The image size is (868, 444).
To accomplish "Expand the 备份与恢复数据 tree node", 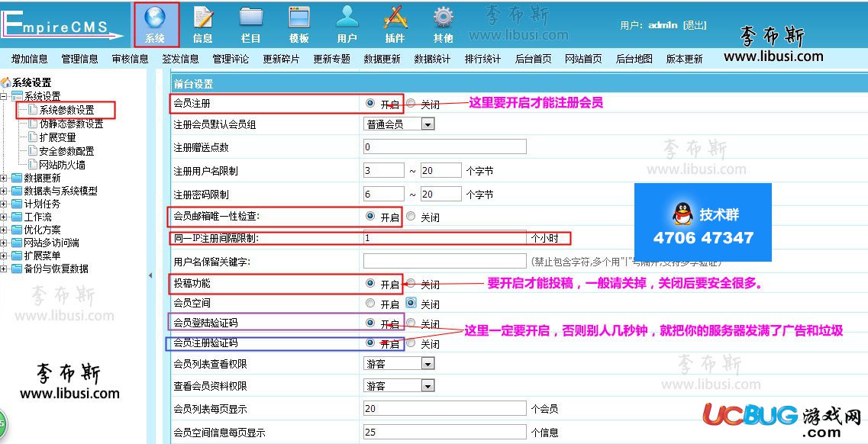I will 4,269.
